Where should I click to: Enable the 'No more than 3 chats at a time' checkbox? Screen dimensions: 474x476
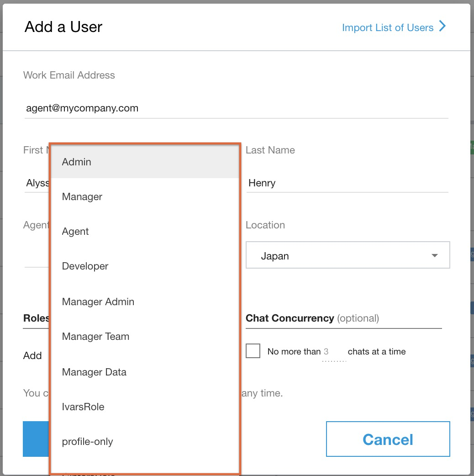(253, 350)
